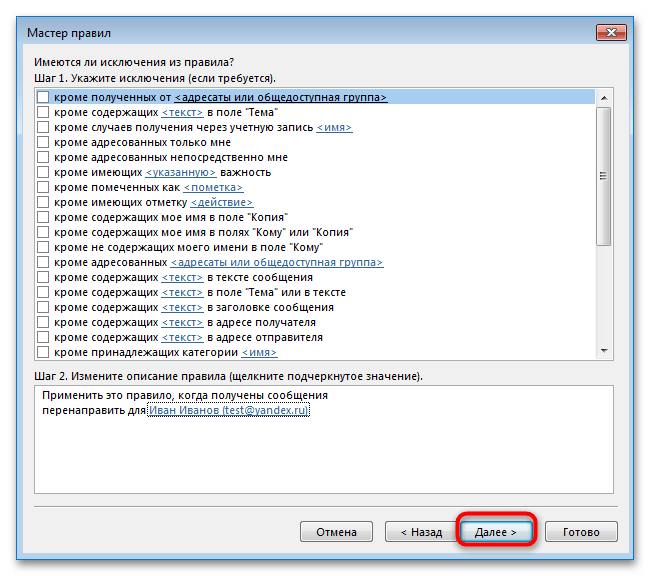Click the '< Назад' button

pyautogui.click(x=421, y=532)
